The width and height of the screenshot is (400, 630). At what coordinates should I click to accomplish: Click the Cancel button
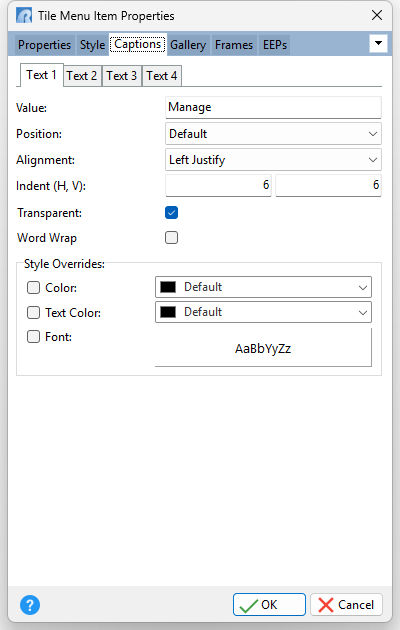coord(346,604)
